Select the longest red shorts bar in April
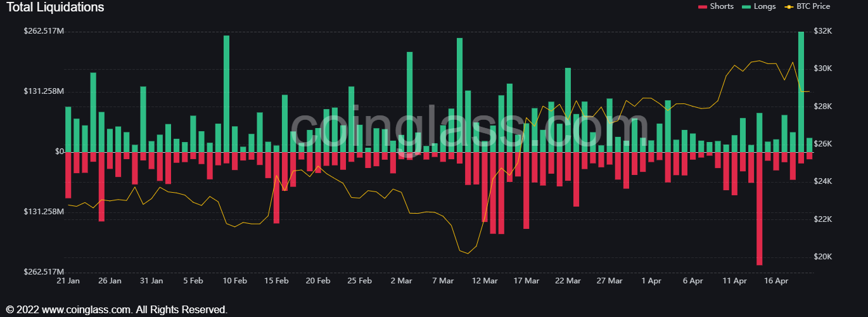This screenshot has height=317, width=868. click(759, 208)
